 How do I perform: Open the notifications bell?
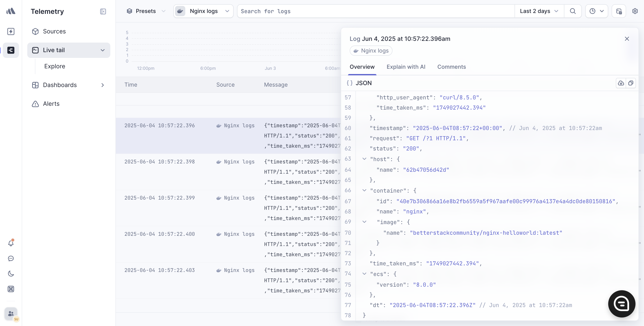[11, 243]
